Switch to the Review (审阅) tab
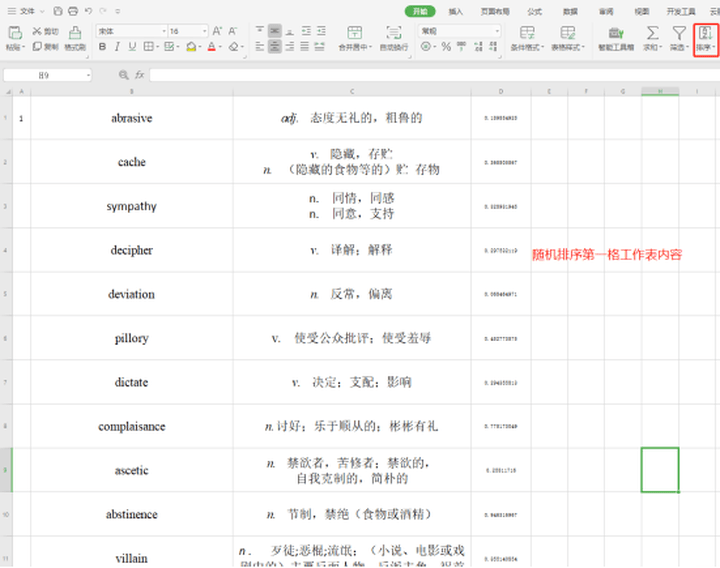Viewport: 720px width, 568px height. (x=606, y=11)
